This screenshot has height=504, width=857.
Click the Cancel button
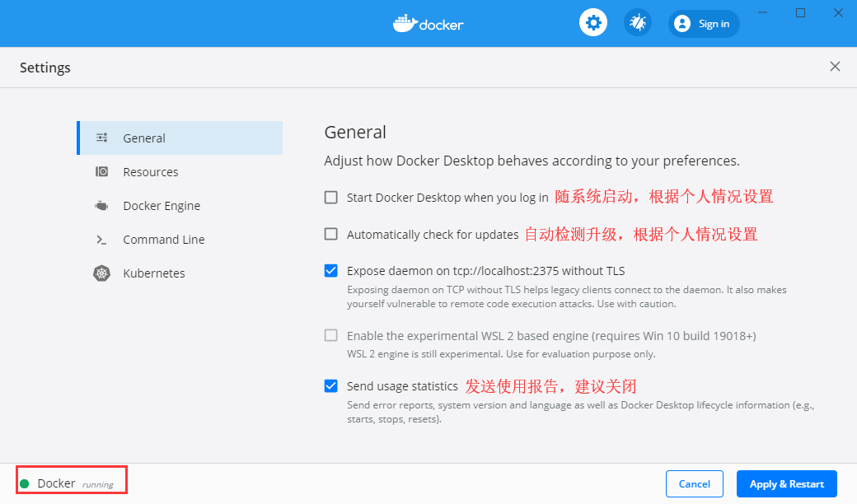[x=694, y=483]
